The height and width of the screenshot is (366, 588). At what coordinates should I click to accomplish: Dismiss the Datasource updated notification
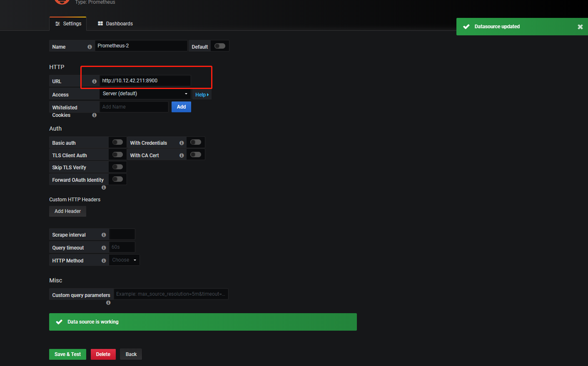(x=580, y=27)
